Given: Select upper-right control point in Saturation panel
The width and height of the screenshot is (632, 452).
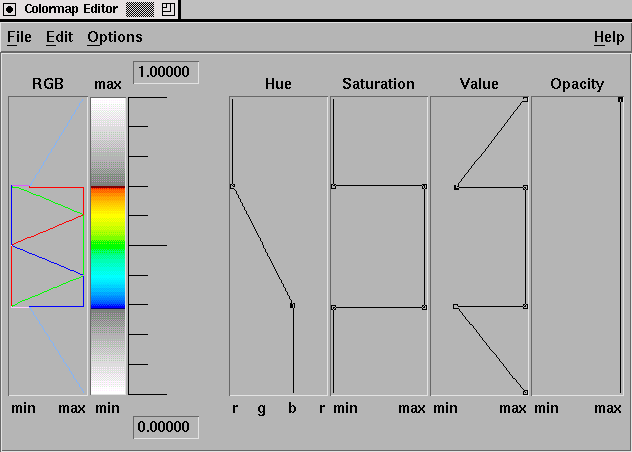Looking at the screenshot, I should point(425,186).
